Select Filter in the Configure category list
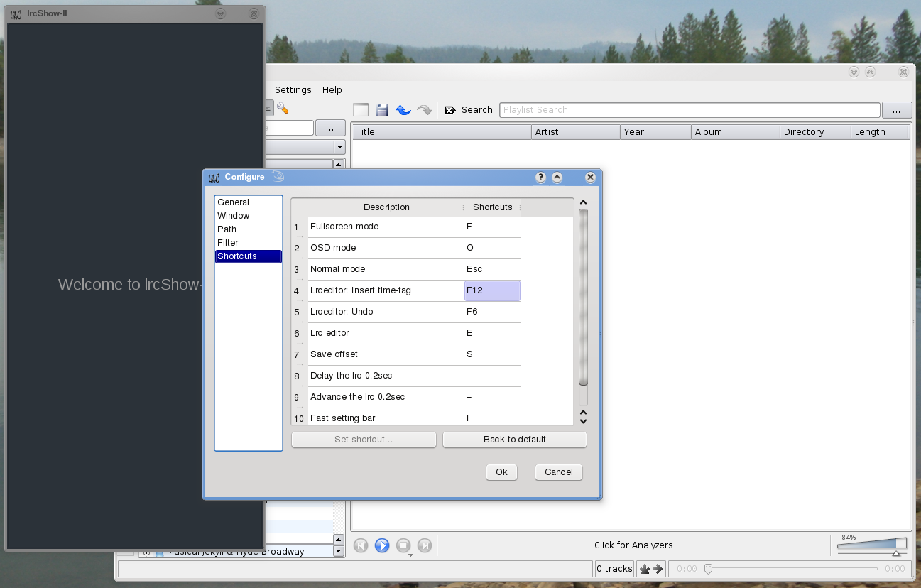The height and width of the screenshot is (588, 921). [x=249, y=243]
